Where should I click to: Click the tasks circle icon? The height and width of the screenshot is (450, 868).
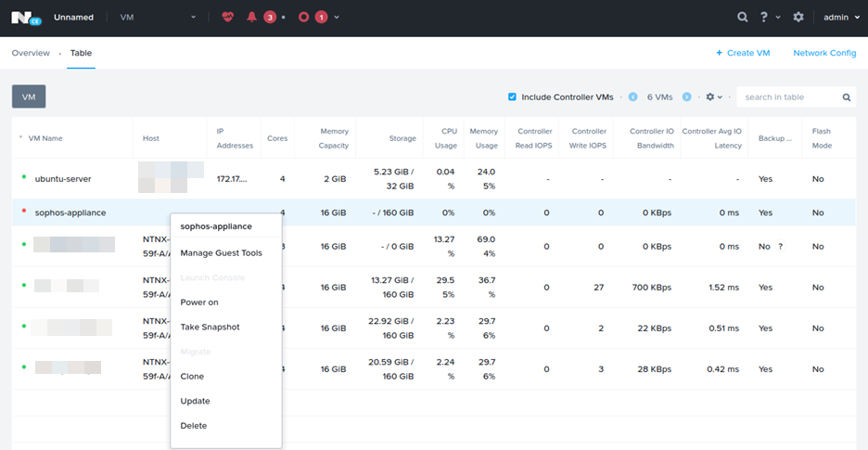[x=303, y=17]
